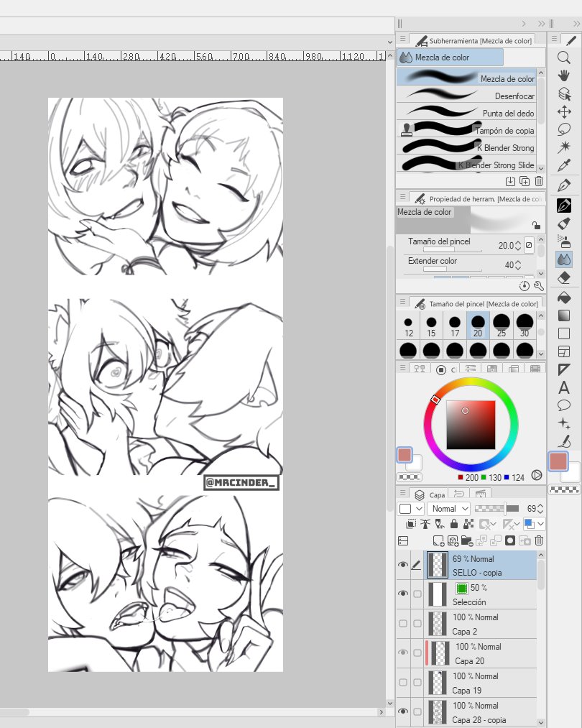Select the K Blender Strong sub tool
The image size is (582, 728).
pos(466,147)
